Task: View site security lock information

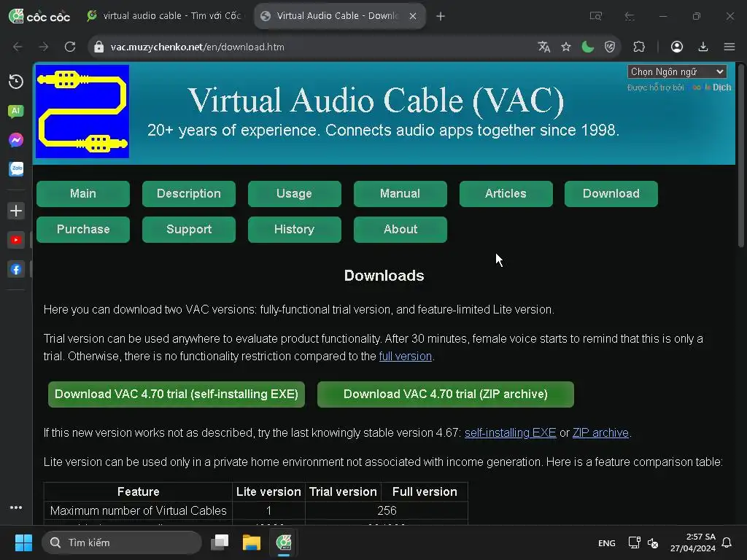Action: tap(98, 47)
